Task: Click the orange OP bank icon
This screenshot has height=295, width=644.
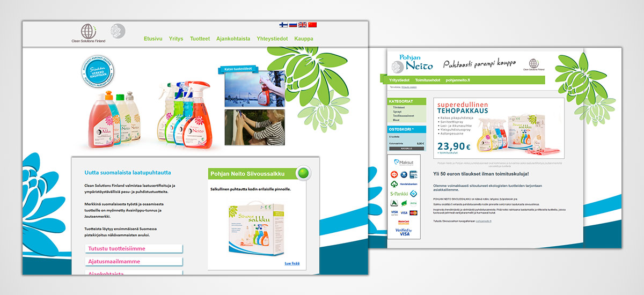Action: (393, 174)
